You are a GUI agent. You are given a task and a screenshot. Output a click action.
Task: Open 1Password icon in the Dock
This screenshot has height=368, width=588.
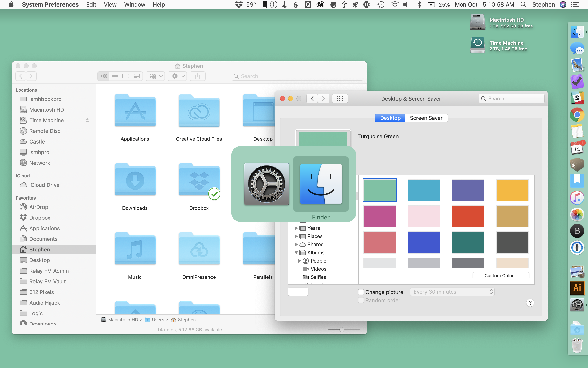[x=577, y=248]
